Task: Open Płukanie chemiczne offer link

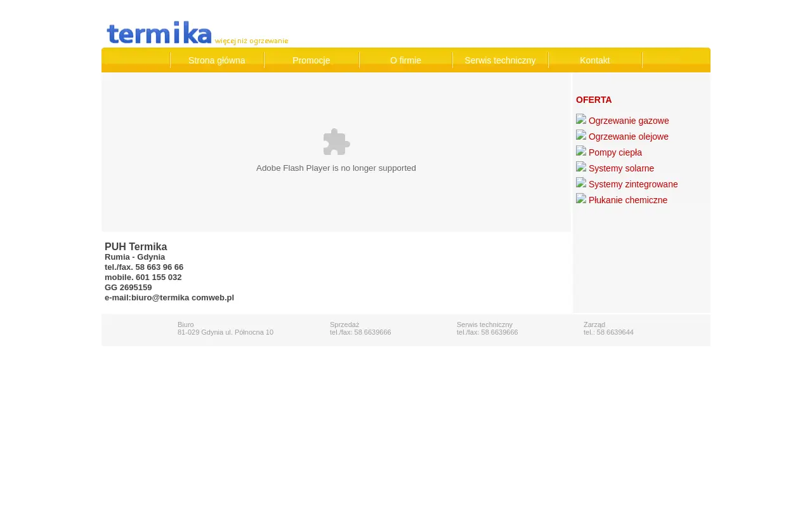Action: (628, 200)
